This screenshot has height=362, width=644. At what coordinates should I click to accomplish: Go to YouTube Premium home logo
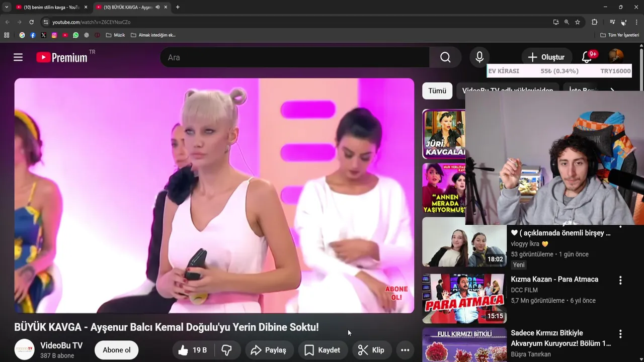(62, 57)
